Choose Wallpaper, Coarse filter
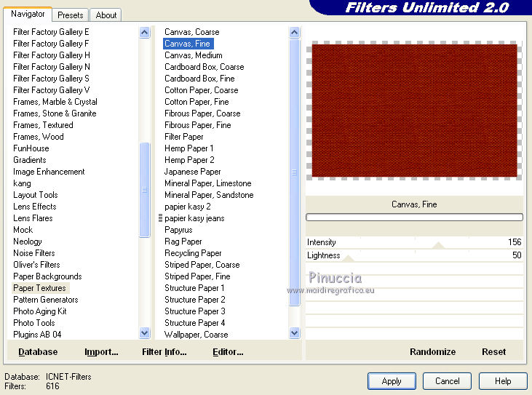This screenshot has height=395, width=532. pyautogui.click(x=196, y=335)
